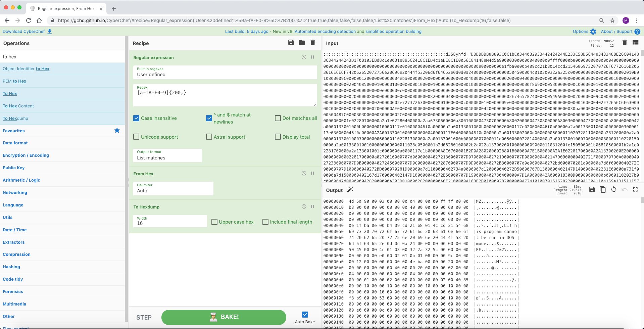Expand Encryption / Encoding category
This screenshot has height=329, width=644.
pos(62,155)
